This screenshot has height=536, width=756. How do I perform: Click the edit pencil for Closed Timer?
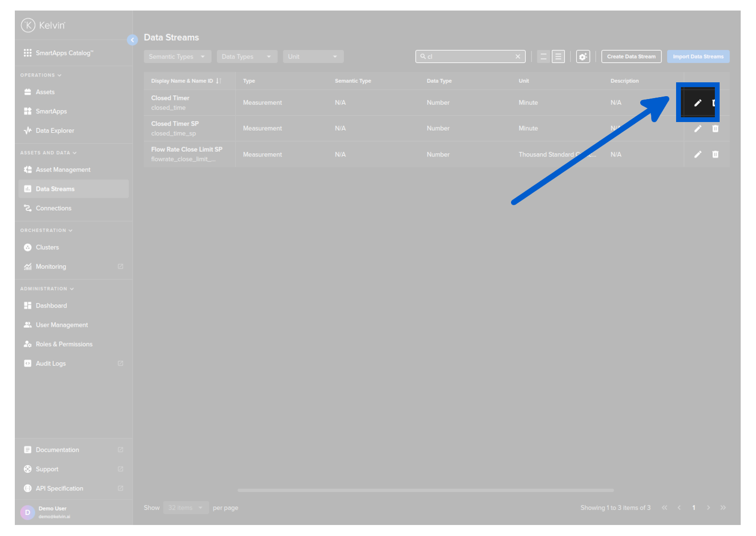pos(698,103)
